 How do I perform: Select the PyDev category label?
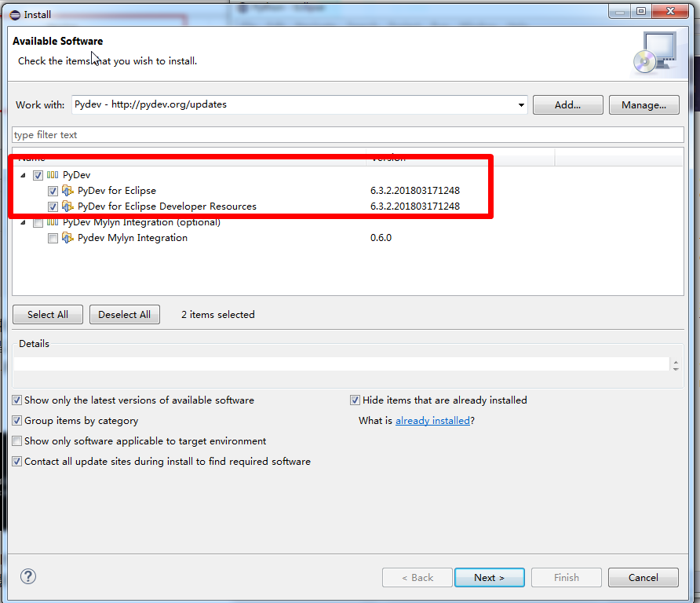[76, 175]
